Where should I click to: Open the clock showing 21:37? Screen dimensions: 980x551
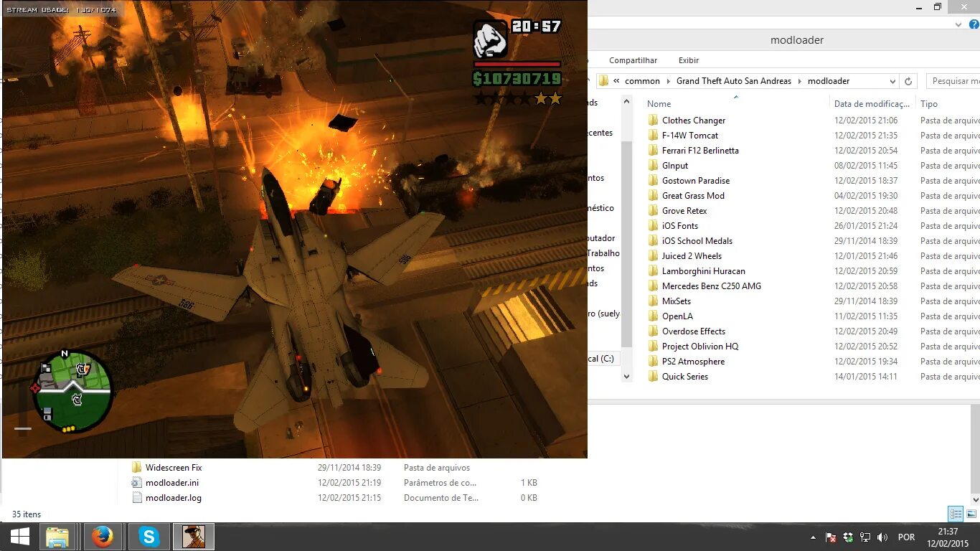[x=948, y=537]
